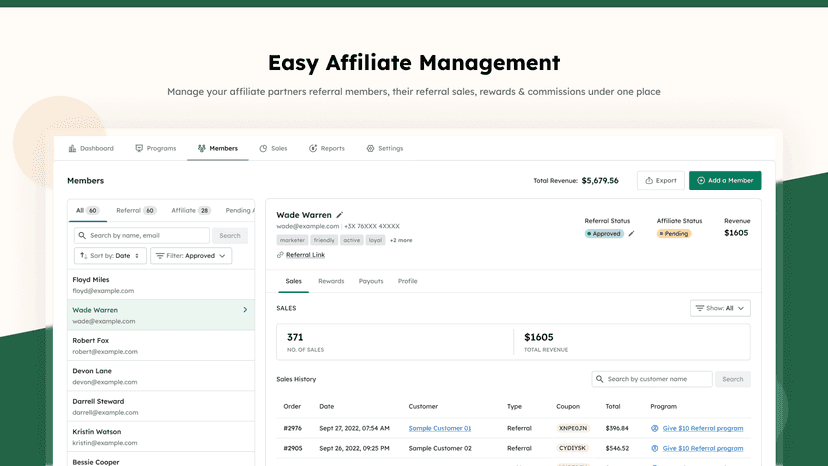Switch to the Programs tab
Viewport: 828px width, 466px height.
coord(156,148)
